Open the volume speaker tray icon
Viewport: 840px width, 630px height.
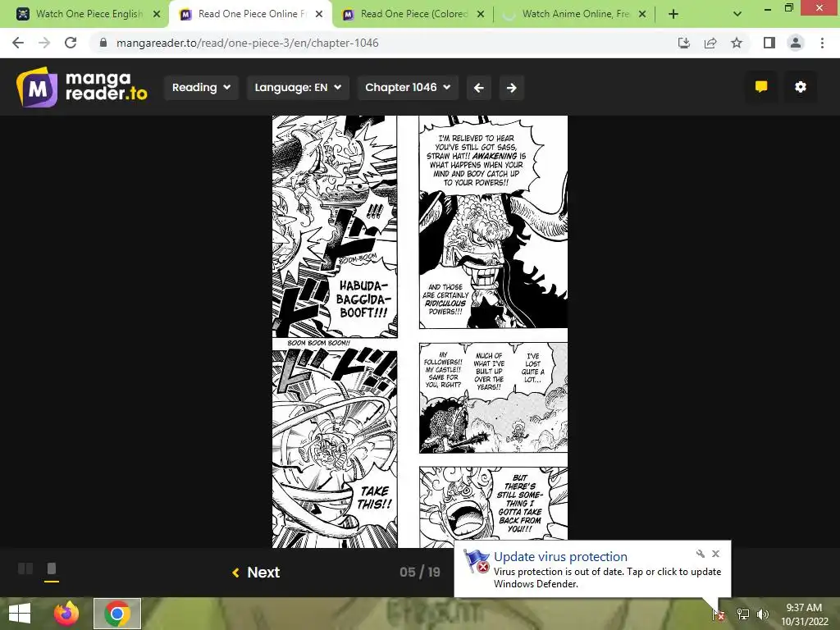point(763,614)
